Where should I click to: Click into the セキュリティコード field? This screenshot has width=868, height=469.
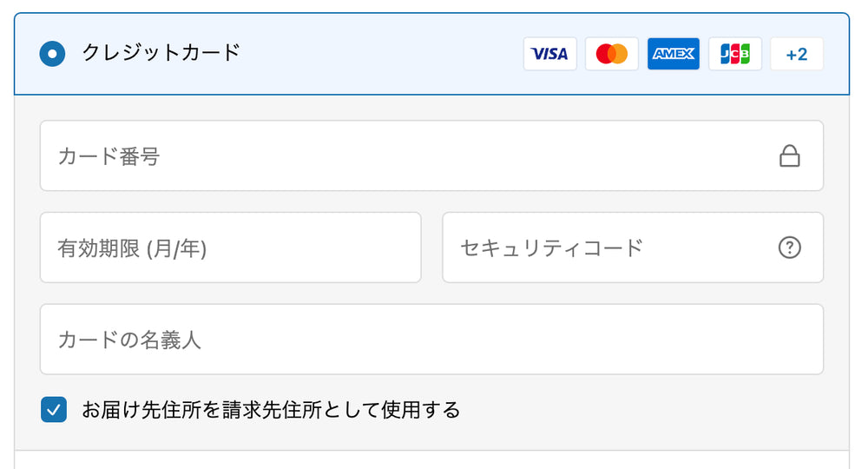[677, 248]
